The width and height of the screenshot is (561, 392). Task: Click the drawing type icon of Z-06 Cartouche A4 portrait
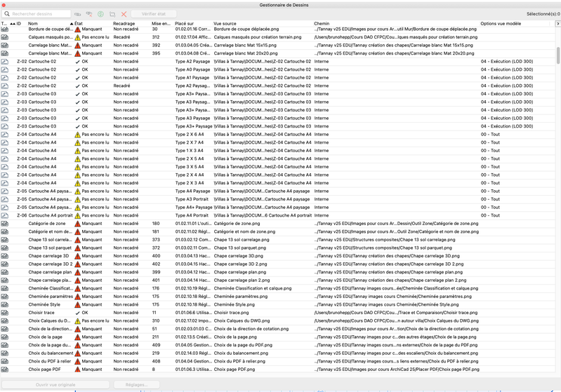click(x=5, y=215)
